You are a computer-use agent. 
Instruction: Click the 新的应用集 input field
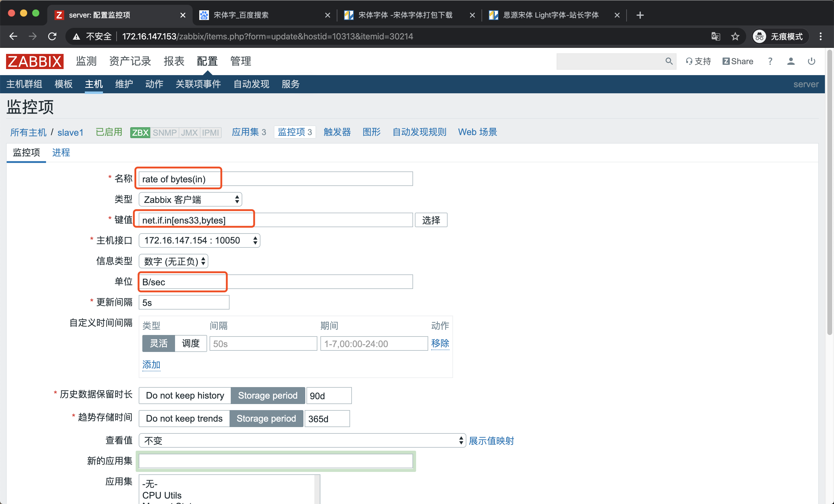[276, 461]
